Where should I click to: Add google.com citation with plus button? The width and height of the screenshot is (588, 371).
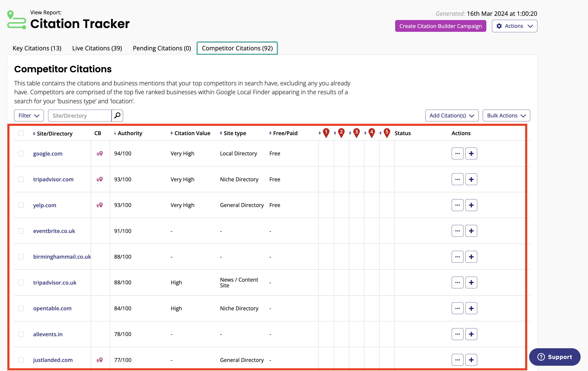[x=471, y=153]
